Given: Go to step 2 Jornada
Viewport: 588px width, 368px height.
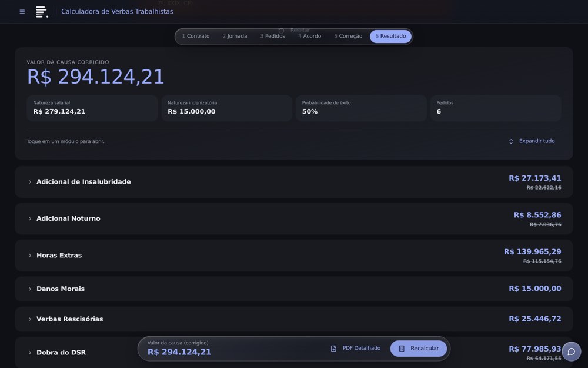Looking at the screenshot, I should click(235, 36).
